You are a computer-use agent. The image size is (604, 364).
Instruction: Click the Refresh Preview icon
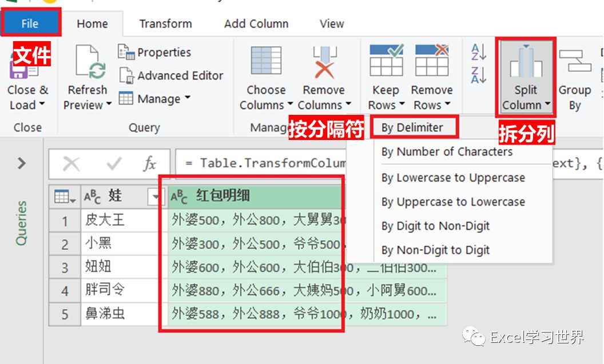coord(90,62)
